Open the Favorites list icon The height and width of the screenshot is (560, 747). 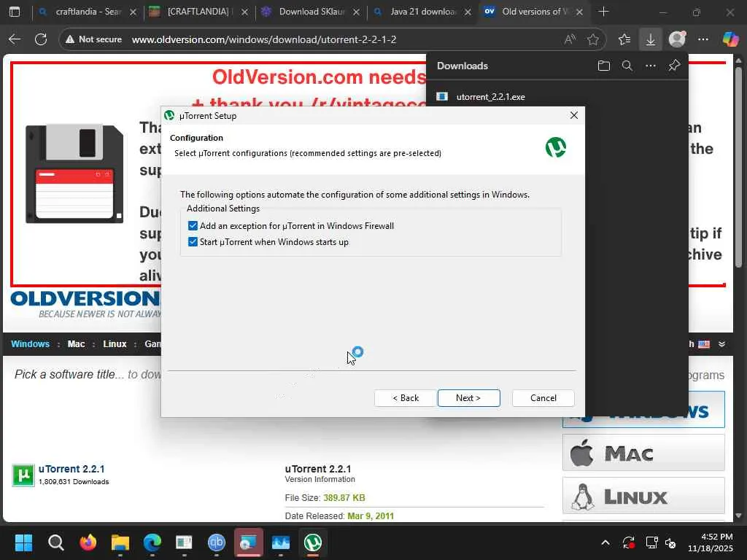[x=624, y=39]
